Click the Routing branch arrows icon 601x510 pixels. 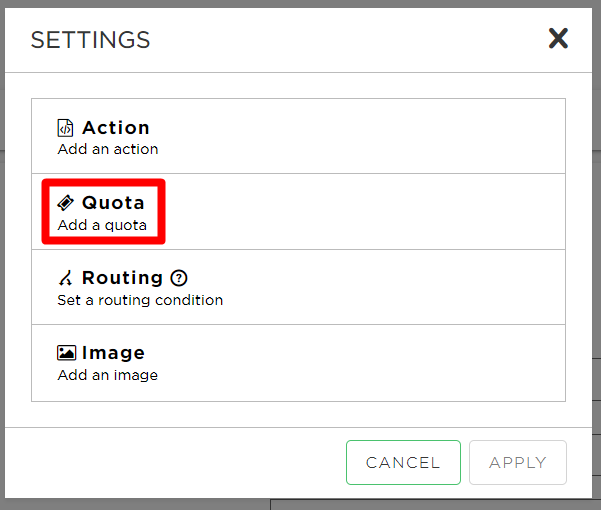[x=65, y=278]
